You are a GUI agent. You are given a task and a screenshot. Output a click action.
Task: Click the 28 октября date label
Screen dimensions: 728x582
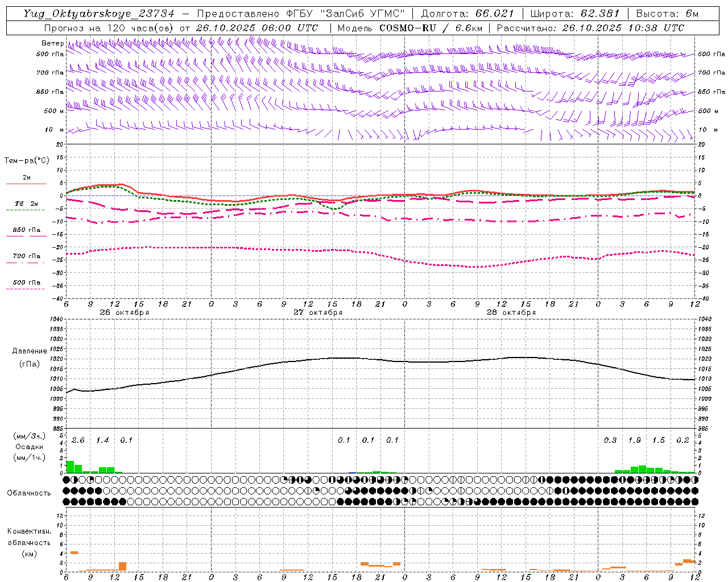click(x=511, y=313)
